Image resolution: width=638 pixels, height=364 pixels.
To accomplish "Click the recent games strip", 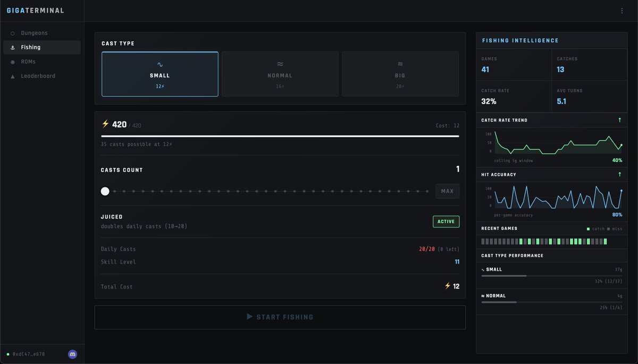I will 544,241.
